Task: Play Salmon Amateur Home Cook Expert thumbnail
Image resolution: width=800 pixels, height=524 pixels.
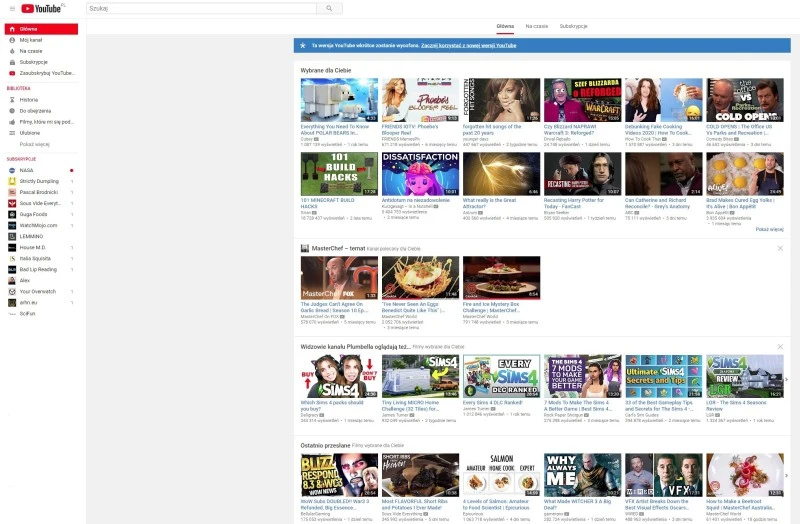Action: pyautogui.click(x=502, y=475)
